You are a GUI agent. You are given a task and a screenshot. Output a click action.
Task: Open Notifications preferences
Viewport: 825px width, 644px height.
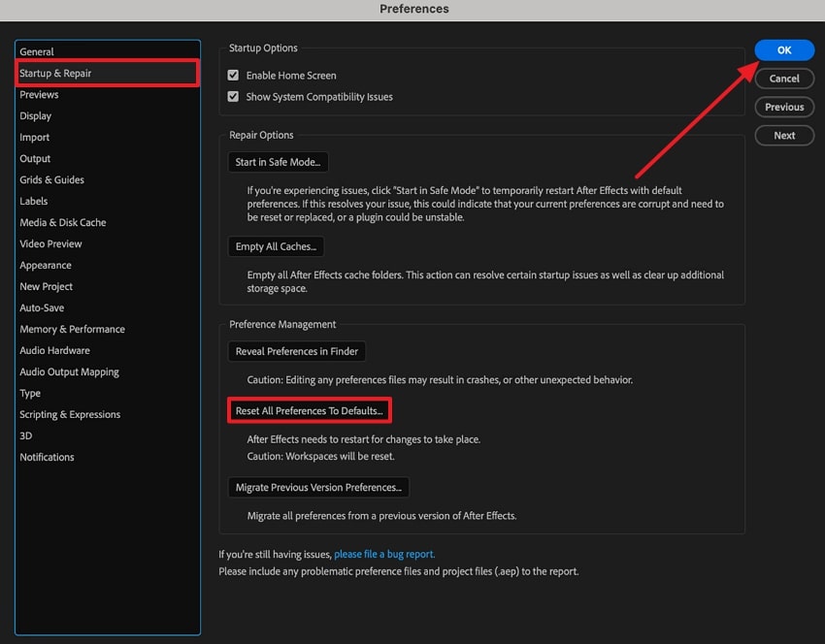tap(108, 457)
